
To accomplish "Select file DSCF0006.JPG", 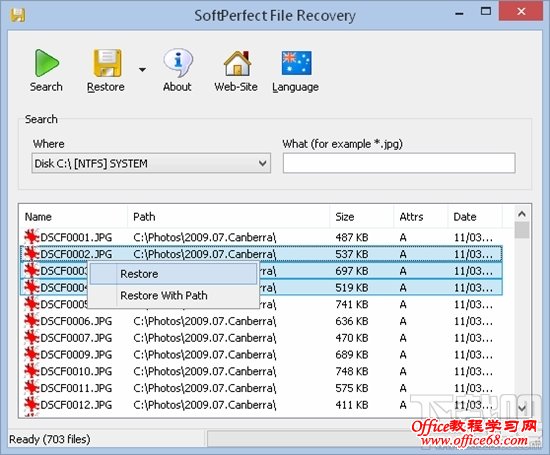I will coord(76,321).
